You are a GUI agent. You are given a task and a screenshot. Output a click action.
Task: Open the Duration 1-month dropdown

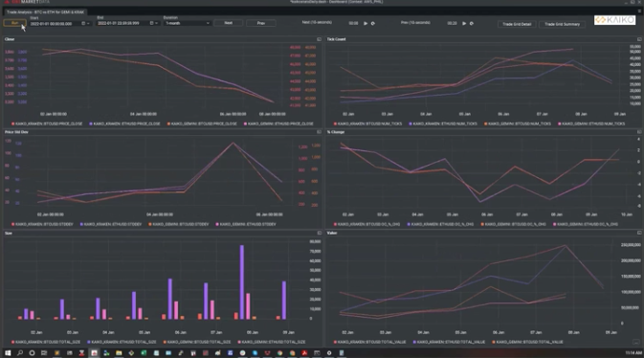[x=188, y=23]
